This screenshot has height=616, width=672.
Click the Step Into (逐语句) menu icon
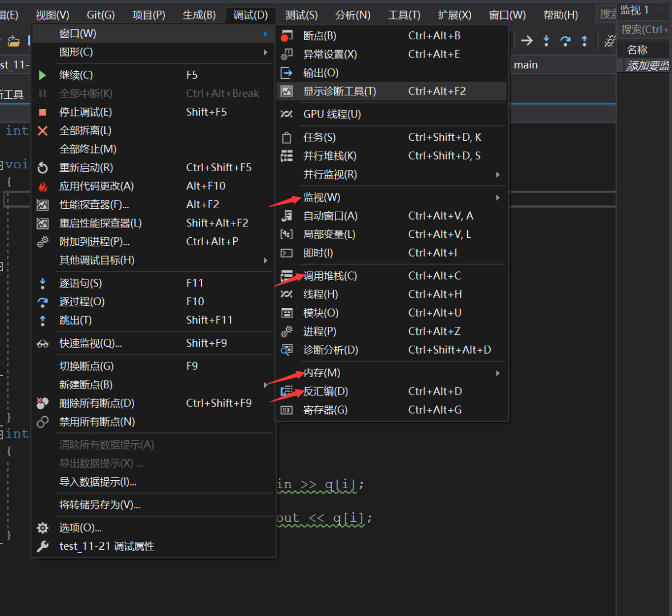click(x=42, y=283)
